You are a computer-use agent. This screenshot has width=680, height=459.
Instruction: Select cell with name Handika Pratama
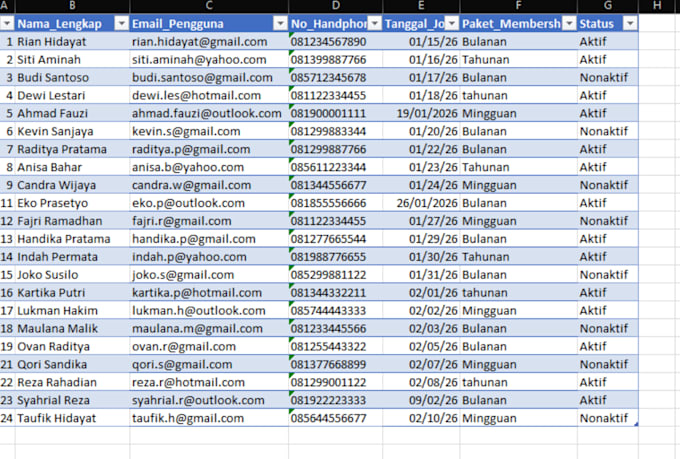(72, 239)
